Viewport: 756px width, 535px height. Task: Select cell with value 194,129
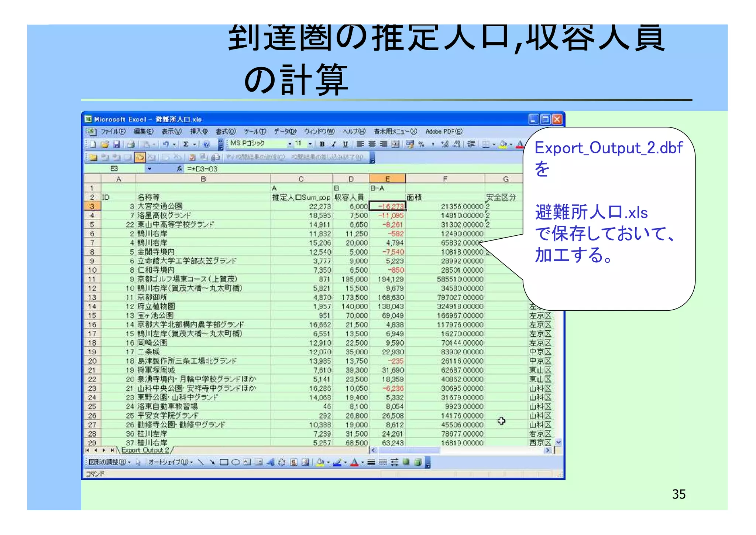pos(387,279)
